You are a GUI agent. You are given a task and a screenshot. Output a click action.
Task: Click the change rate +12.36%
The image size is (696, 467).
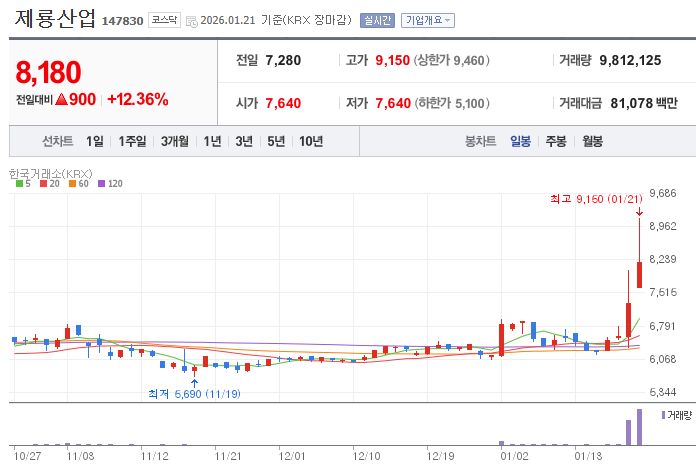(x=138, y=99)
